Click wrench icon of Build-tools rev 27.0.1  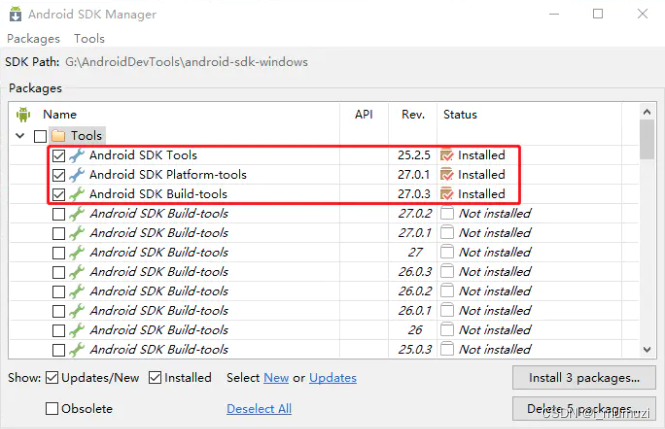click(x=77, y=233)
